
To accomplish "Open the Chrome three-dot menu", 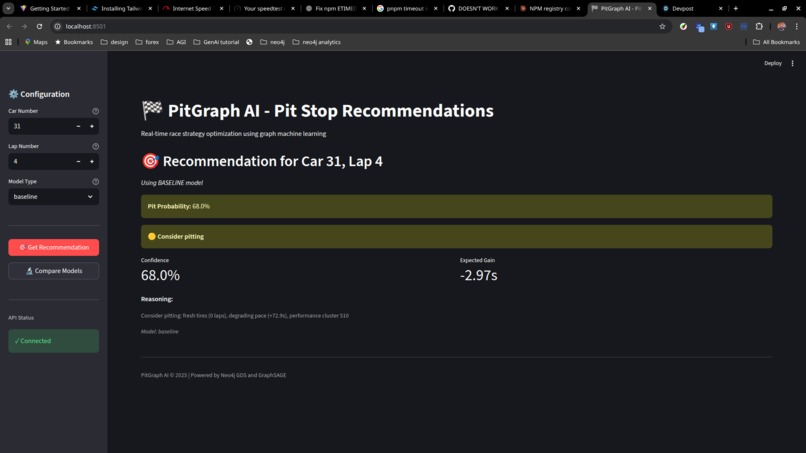I will (x=797, y=26).
